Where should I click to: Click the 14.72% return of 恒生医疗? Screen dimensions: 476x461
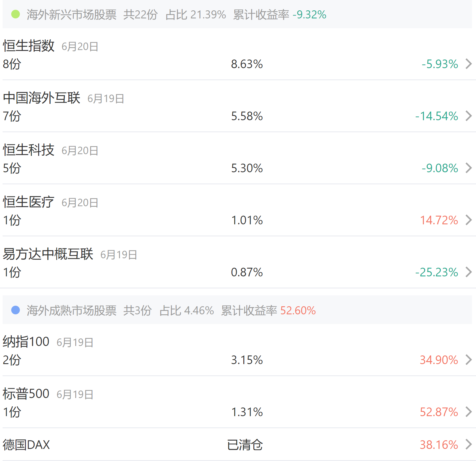click(439, 220)
